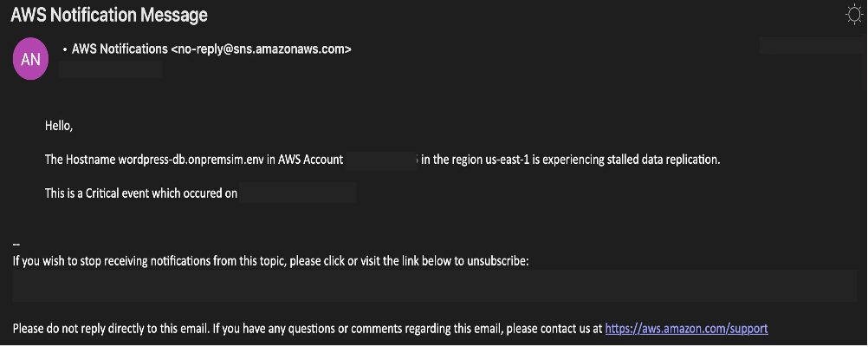Viewport: 868px width, 347px height.
Task: Click the purple AN sender avatar
Action: click(30, 59)
